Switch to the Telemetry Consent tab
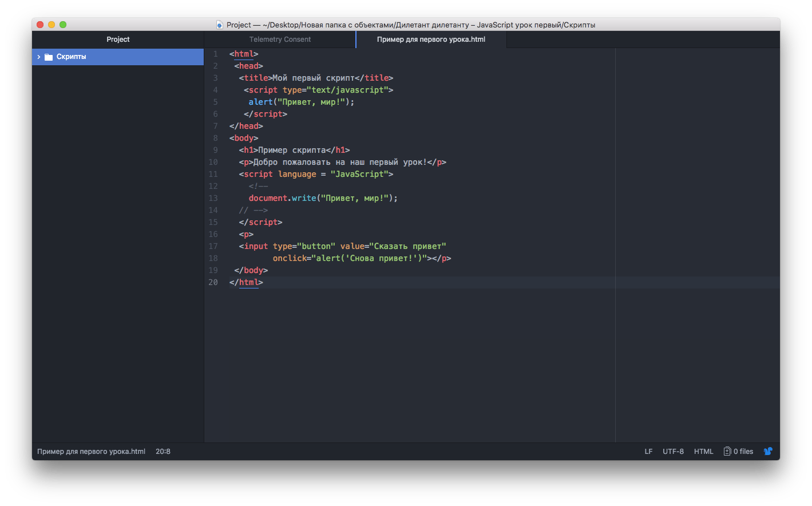Image resolution: width=812 pixels, height=506 pixels. click(280, 39)
